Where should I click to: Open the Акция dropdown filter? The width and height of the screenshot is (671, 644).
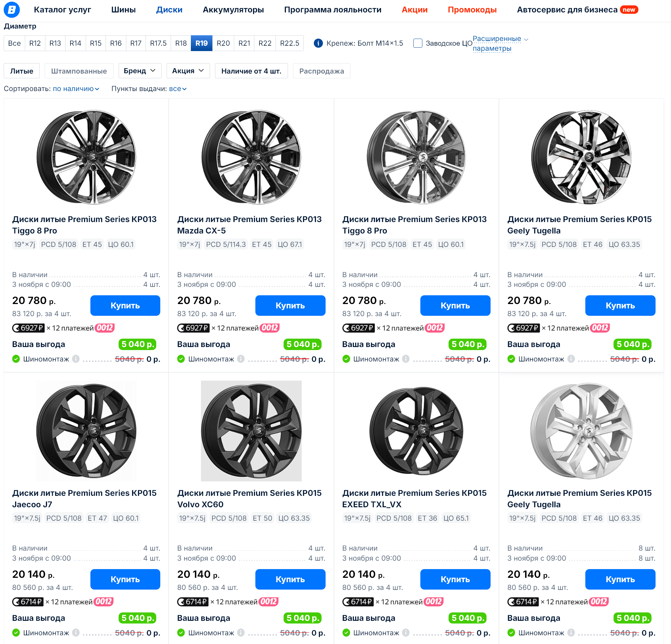(188, 71)
